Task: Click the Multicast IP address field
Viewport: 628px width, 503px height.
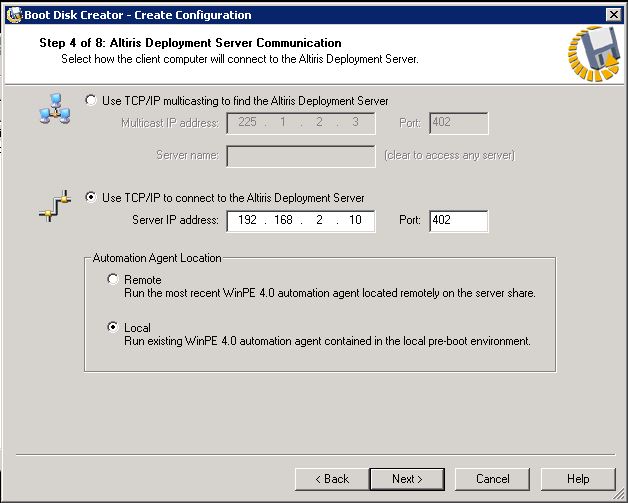Action: coord(301,123)
